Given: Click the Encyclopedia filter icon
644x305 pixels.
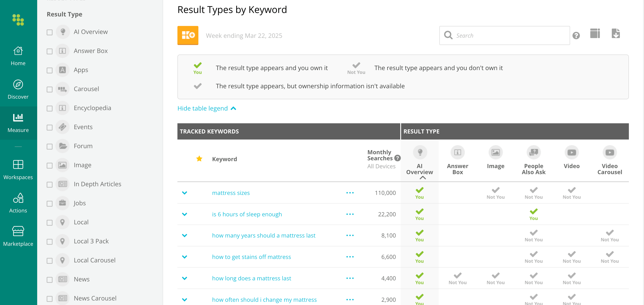Looking at the screenshot, I should click(x=62, y=108).
